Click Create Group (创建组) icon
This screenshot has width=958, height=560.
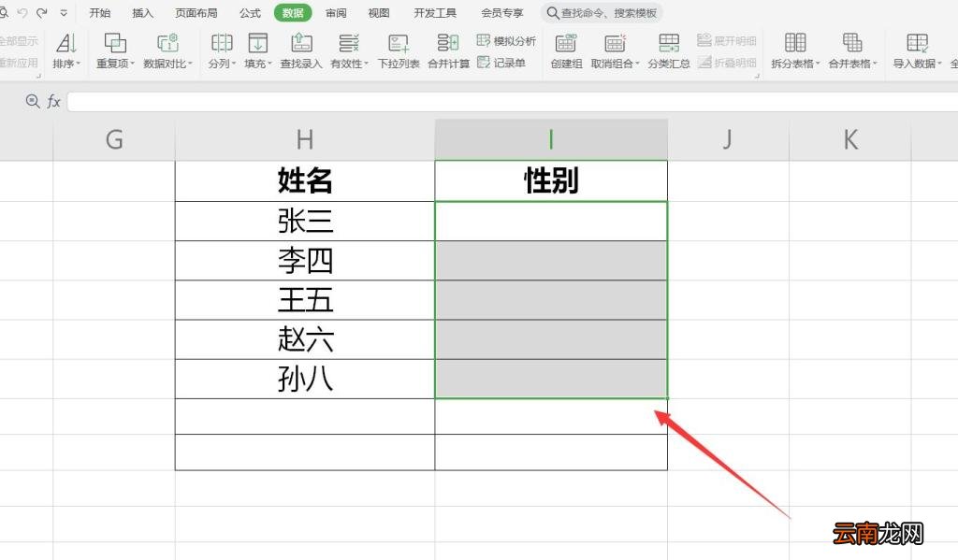tap(566, 43)
